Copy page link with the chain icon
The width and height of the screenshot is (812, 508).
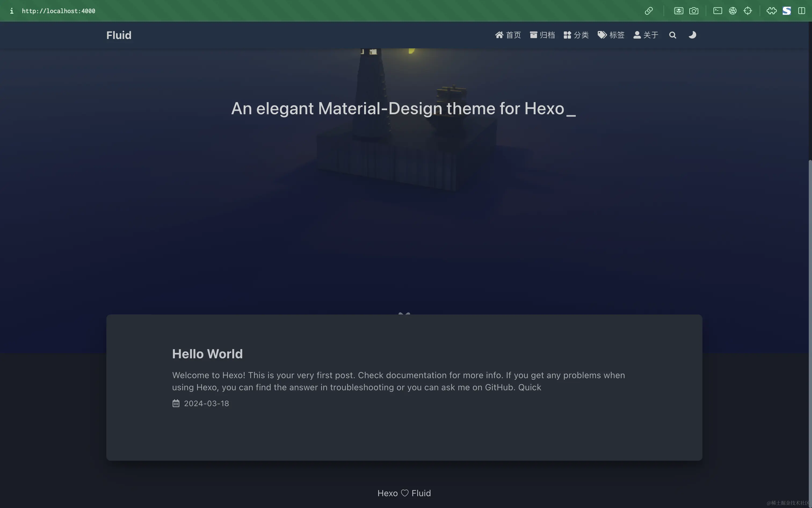(x=648, y=11)
